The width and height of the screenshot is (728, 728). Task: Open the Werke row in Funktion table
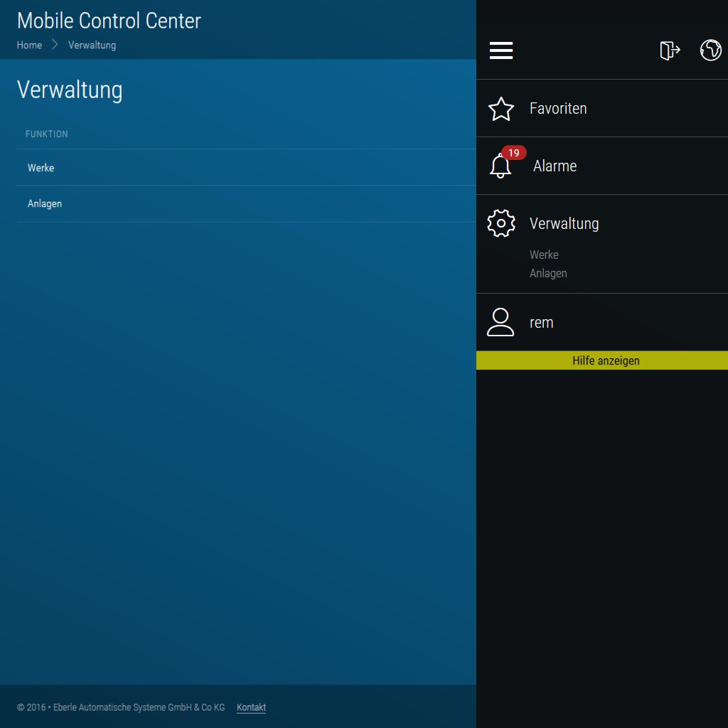pyautogui.click(x=247, y=168)
